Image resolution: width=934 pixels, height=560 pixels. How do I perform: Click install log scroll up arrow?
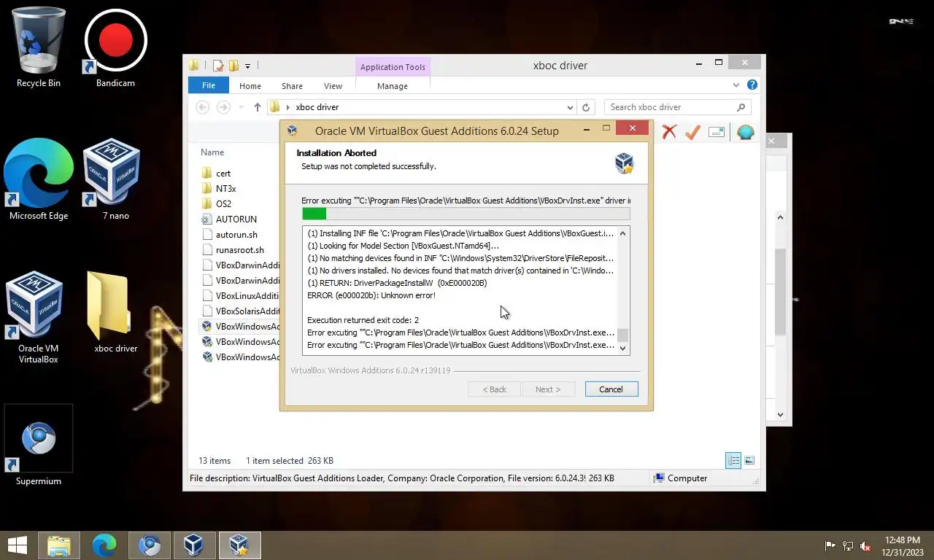[x=622, y=233]
